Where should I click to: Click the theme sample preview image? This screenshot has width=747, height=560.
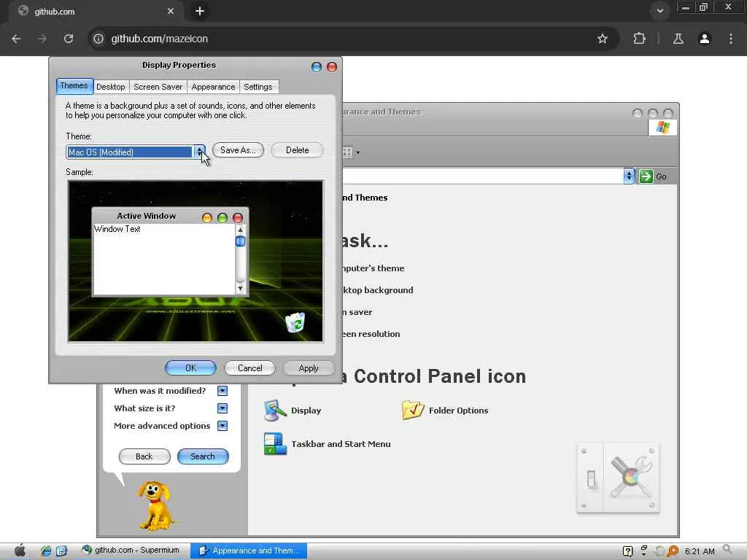pos(196,262)
